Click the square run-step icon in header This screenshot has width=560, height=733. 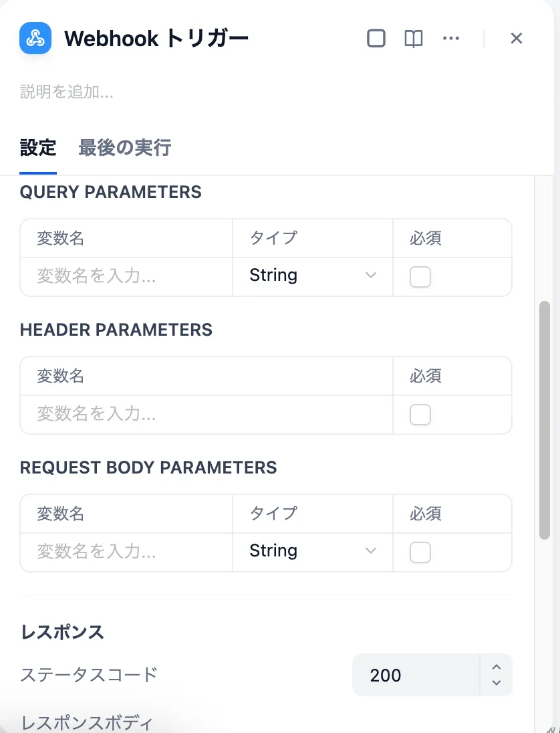click(376, 39)
